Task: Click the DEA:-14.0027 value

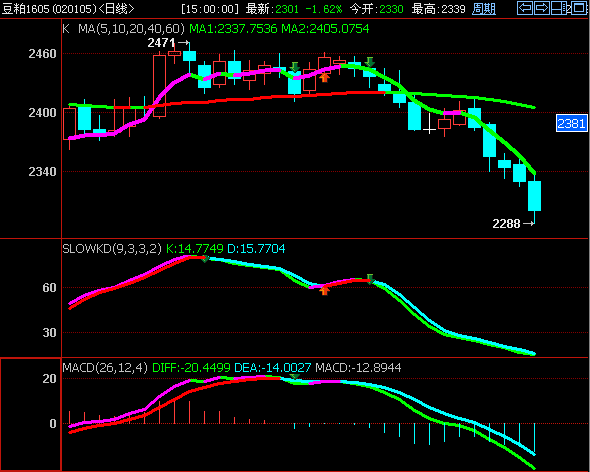Action: (273, 367)
